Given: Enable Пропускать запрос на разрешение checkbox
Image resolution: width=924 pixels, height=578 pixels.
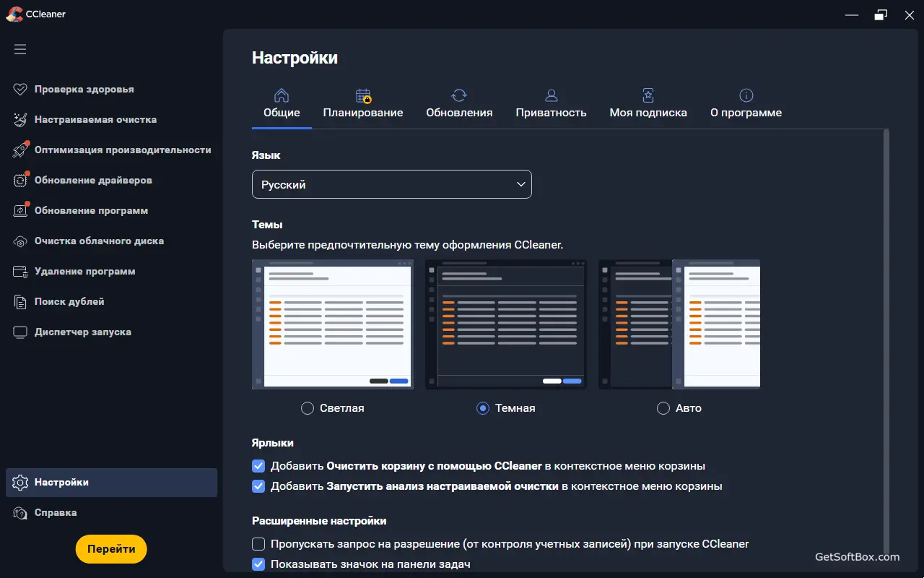Looking at the screenshot, I should pos(258,544).
